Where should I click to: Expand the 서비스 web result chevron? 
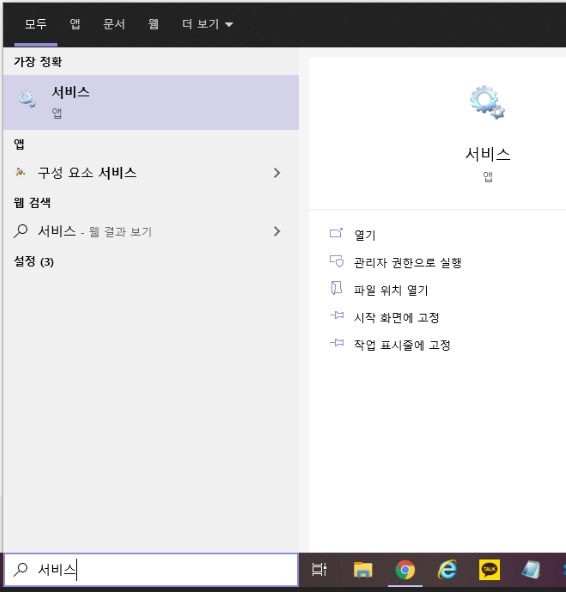(277, 231)
